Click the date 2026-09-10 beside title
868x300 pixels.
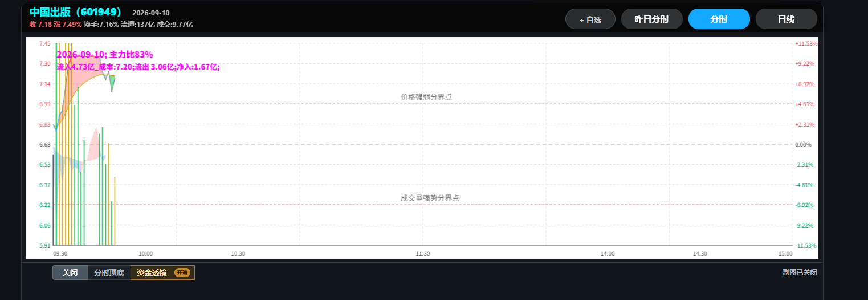(151, 13)
